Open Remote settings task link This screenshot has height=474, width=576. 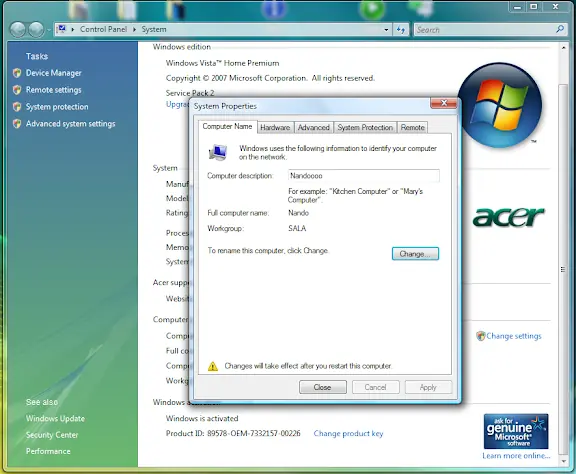pos(54,90)
